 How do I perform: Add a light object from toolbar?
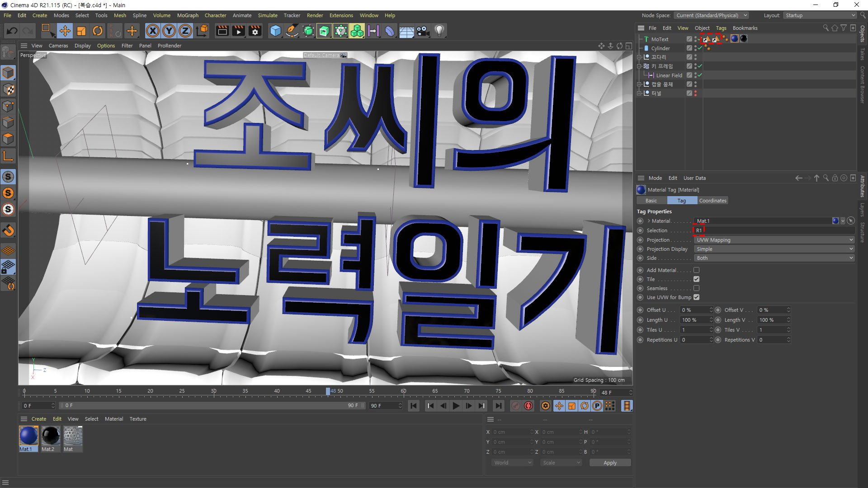point(439,31)
